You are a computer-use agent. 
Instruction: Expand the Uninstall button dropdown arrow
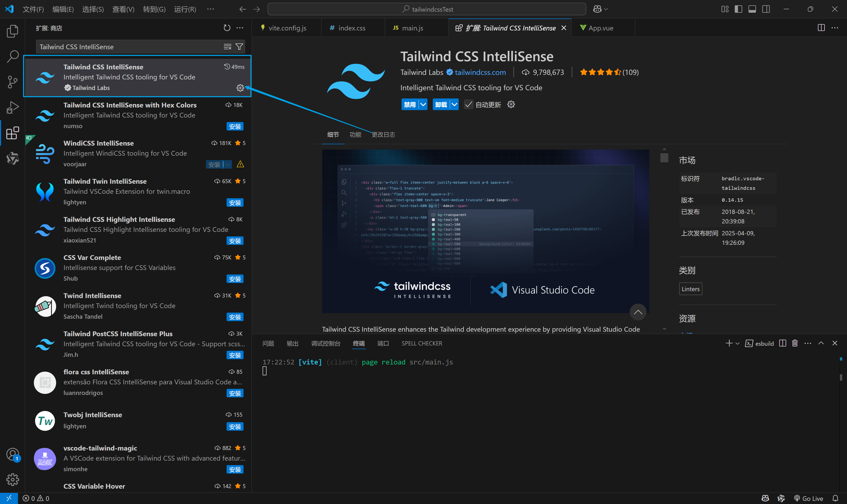coord(454,105)
